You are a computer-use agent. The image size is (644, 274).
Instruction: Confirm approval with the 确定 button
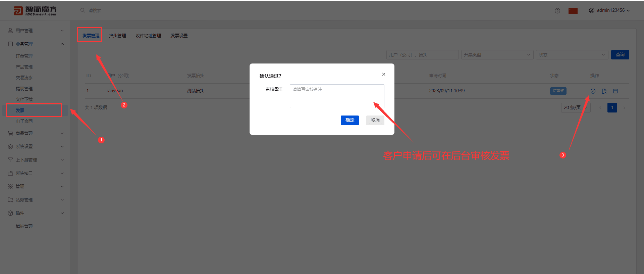click(350, 120)
